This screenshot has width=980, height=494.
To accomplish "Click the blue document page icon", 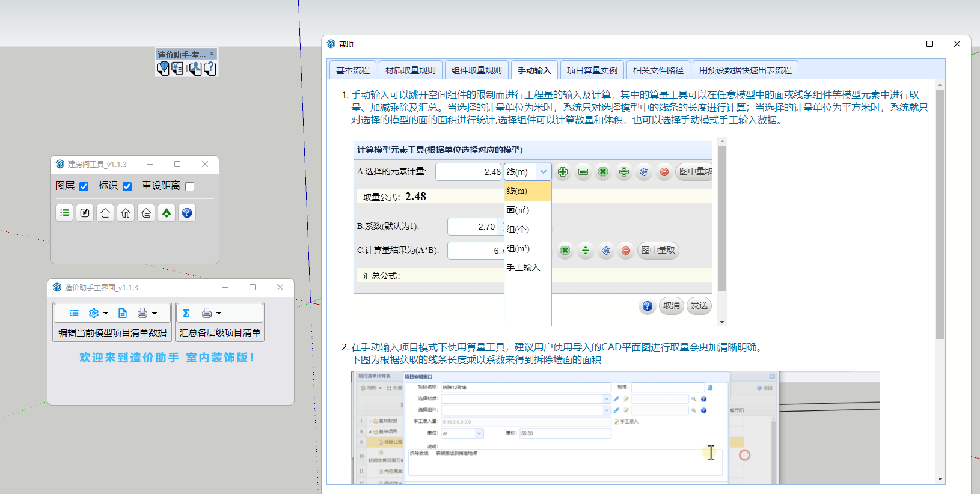I will click(123, 313).
